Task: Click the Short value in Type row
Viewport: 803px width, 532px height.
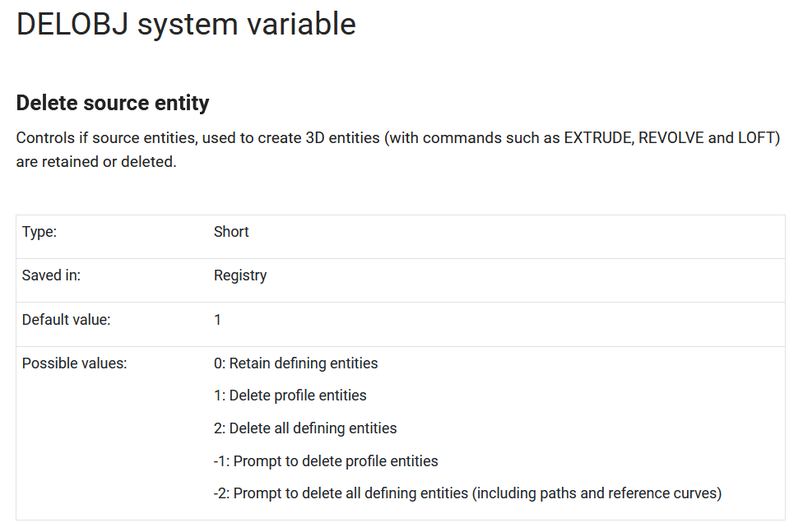Action: pyautogui.click(x=231, y=232)
